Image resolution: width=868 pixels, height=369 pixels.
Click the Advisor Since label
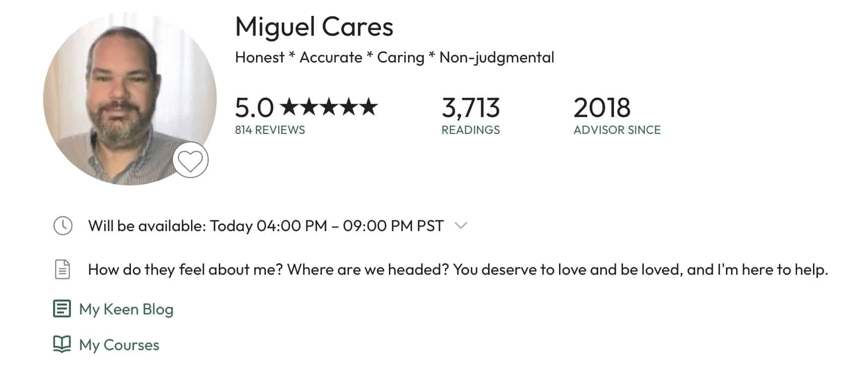click(617, 130)
